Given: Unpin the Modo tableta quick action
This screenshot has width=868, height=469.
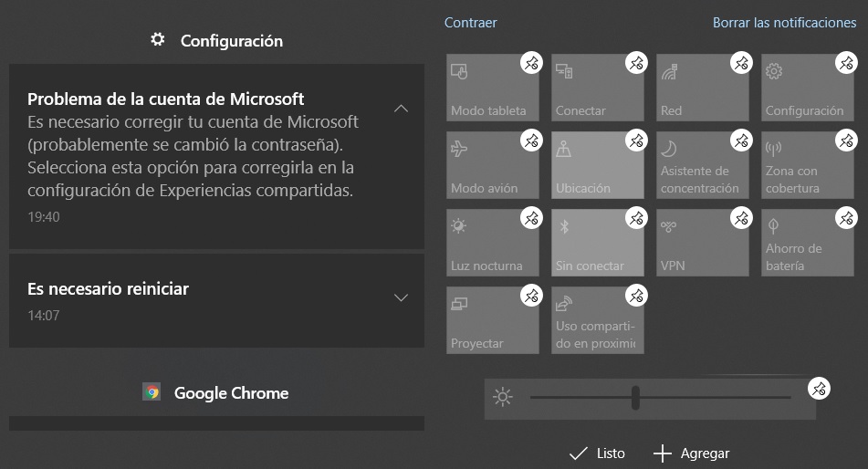Looking at the screenshot, I should tap(531, 63).
